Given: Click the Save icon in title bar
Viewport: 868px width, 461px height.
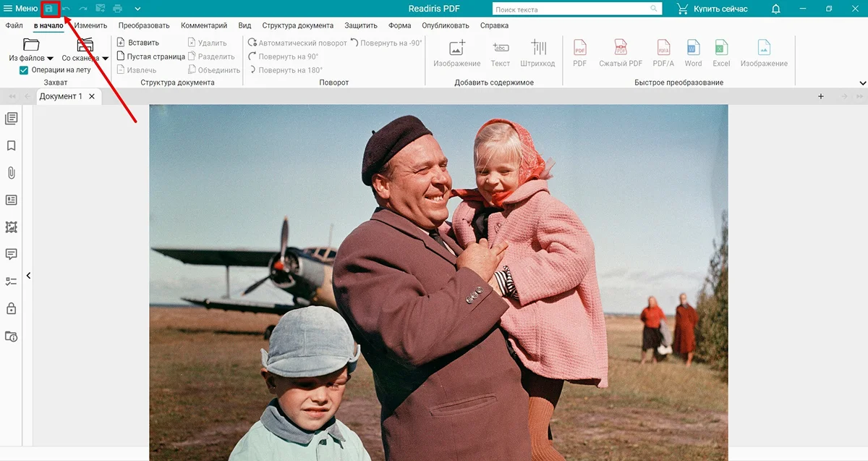Looking at the screenshot, I should 49,9.
